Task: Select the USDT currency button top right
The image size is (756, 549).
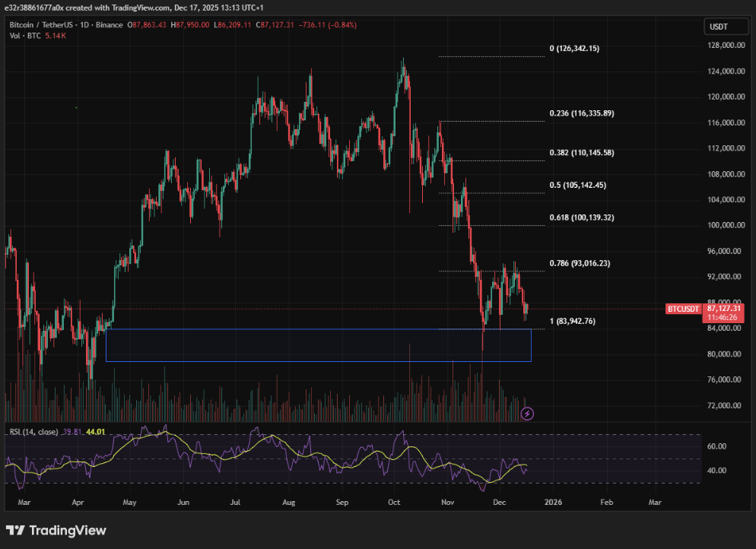Action: pos(725,26)
